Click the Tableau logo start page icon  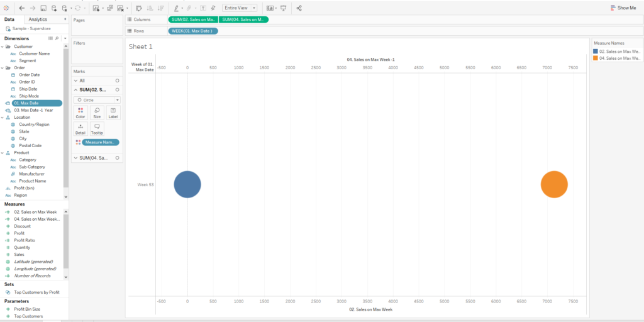pos(6,8)
